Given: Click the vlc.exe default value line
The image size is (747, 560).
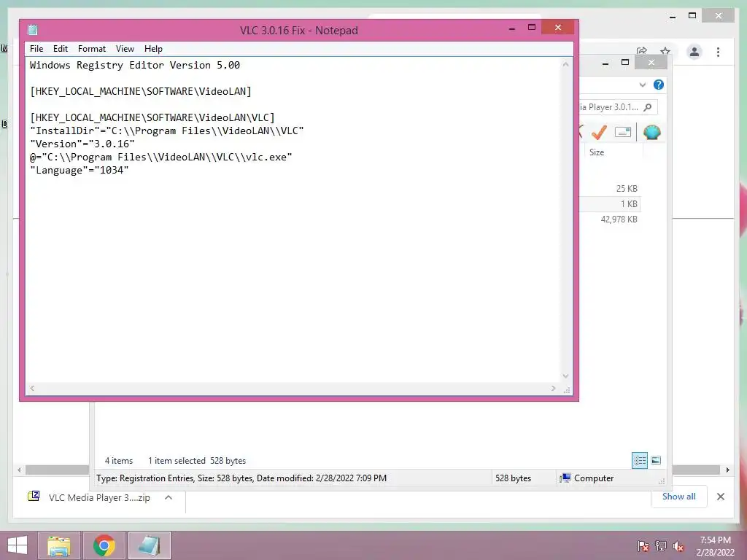Looking at the screenshot, I should click(161, 157).
